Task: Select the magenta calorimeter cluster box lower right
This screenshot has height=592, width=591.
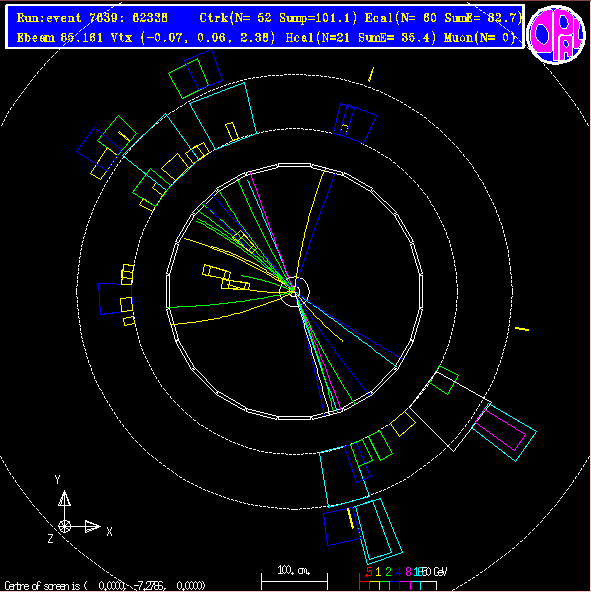Action: (x=500, y=430)
